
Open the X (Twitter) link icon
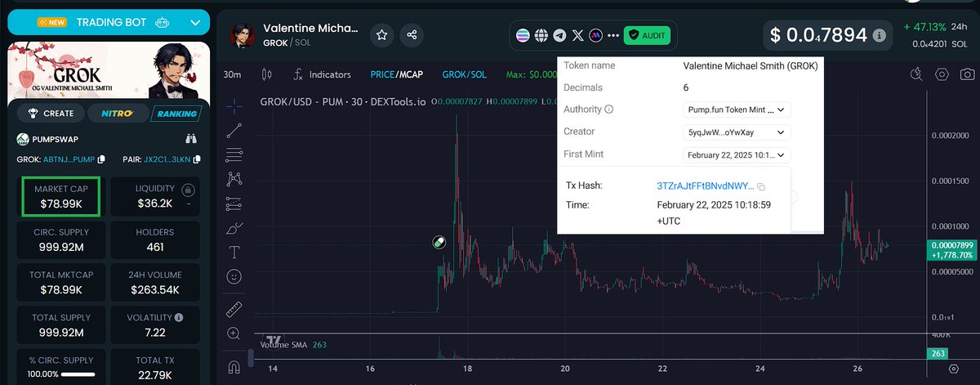tap(579, 35)
